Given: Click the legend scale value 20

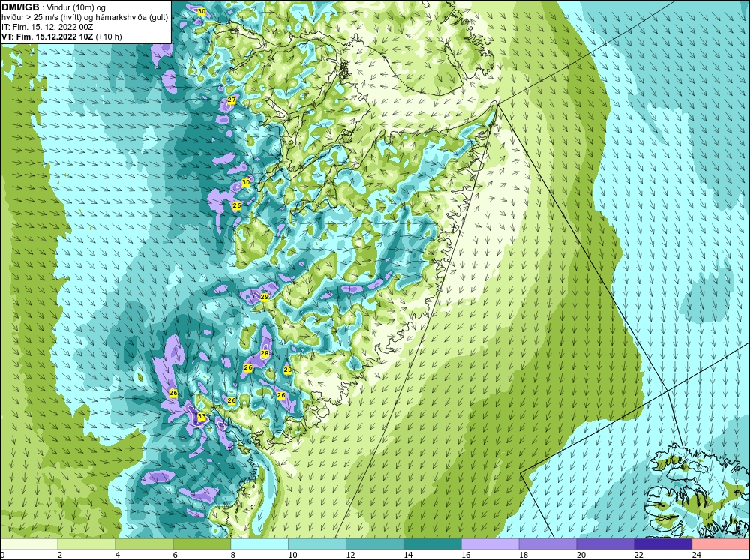Looking at the screenshot, I should 581,555.
